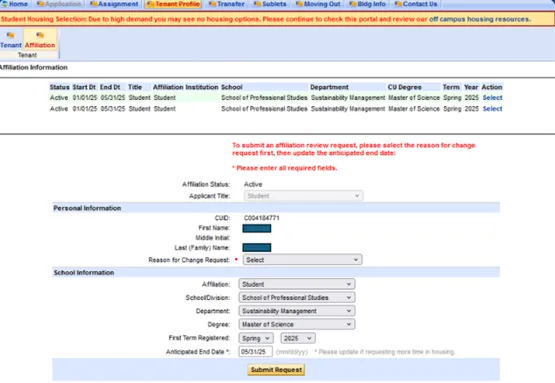Open the Moving Out tab
This screenshot has width=555, height=383.
coord(318,4)
